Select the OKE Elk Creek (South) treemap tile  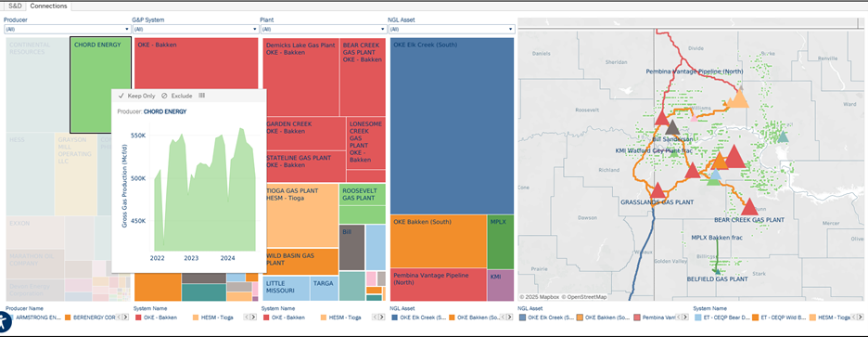(x=452, y=126)
